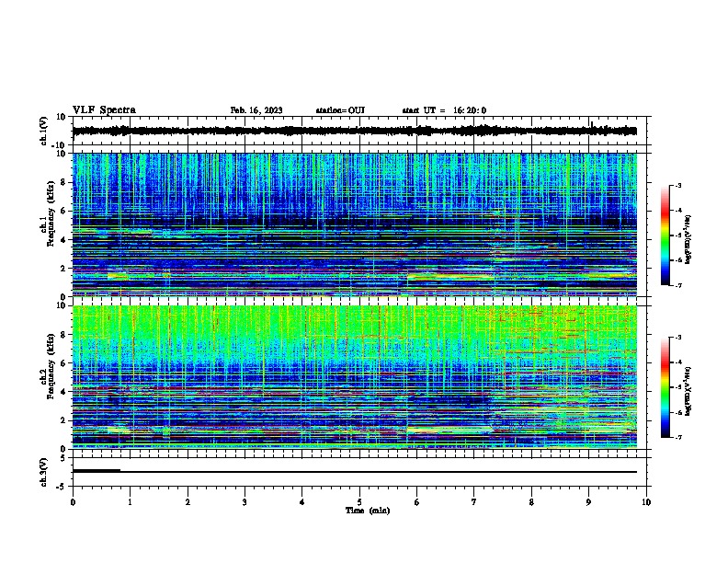The image size is (728, 563).
Task: Click ch.2 frequency axis tick '8'
Action: point(63,335)
